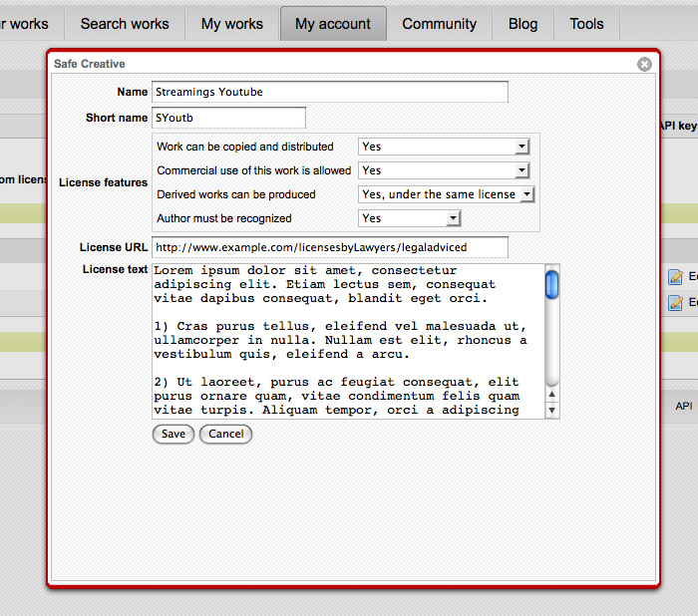Image resolution: width=698 pixels, height=616 pixels.
Task: Click the License URL text field
Action: (x=329, y=247)
